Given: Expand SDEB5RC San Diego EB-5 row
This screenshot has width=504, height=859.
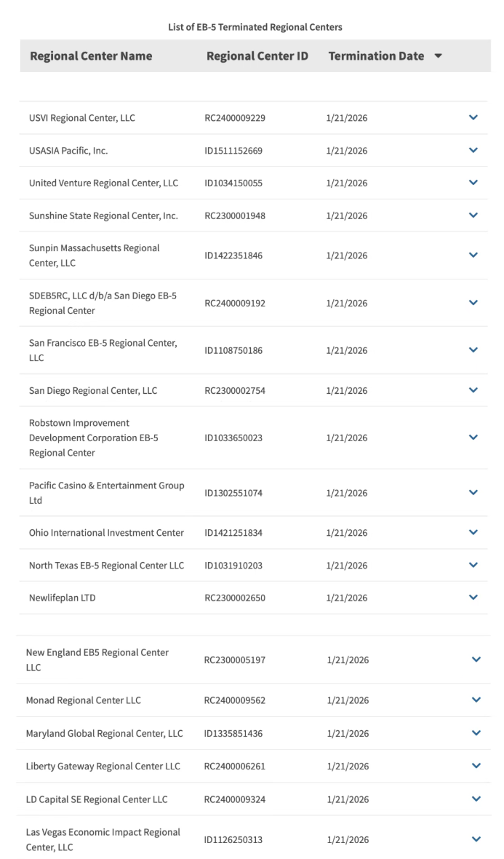Looking at the screenshot, I should pyautogui.click(x=474, y=303).
